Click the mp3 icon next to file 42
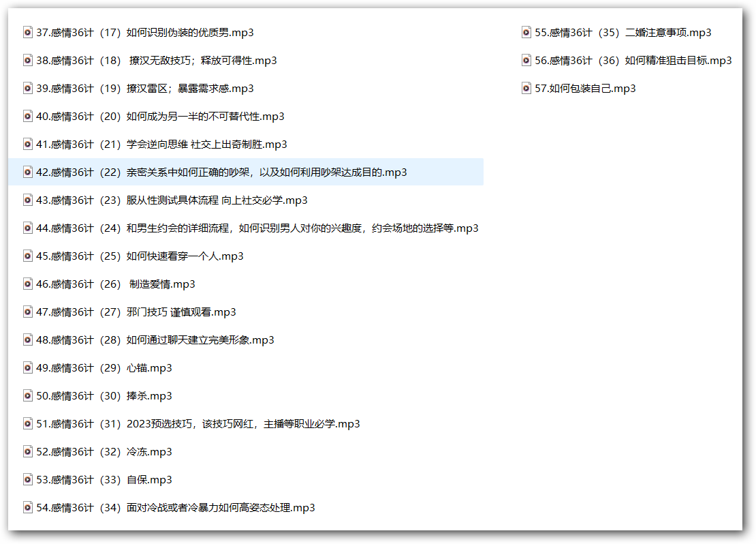 [28, 172]
